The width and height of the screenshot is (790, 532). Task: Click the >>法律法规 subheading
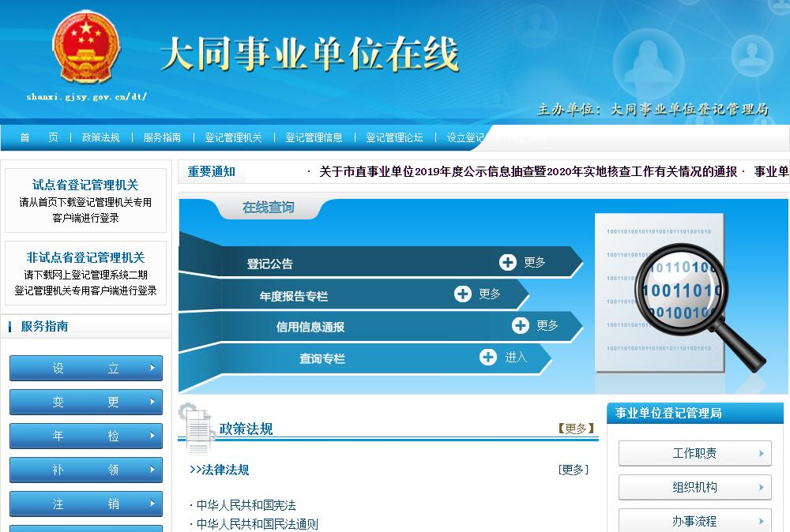[219, 470]
